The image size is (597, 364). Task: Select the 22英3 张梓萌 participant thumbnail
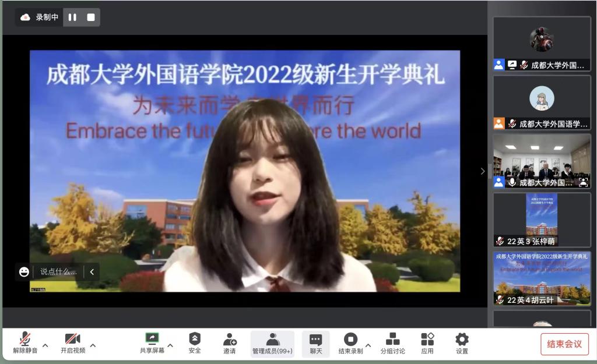point(542,220)
